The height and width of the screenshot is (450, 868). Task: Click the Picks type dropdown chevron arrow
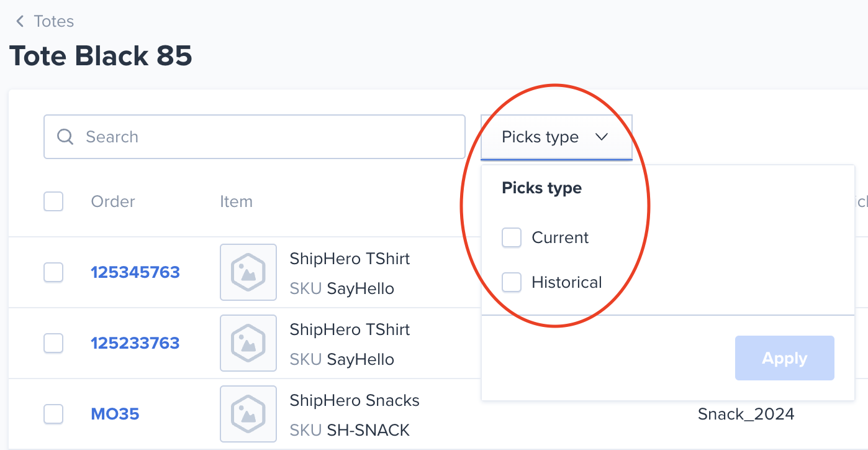(601, 137)
